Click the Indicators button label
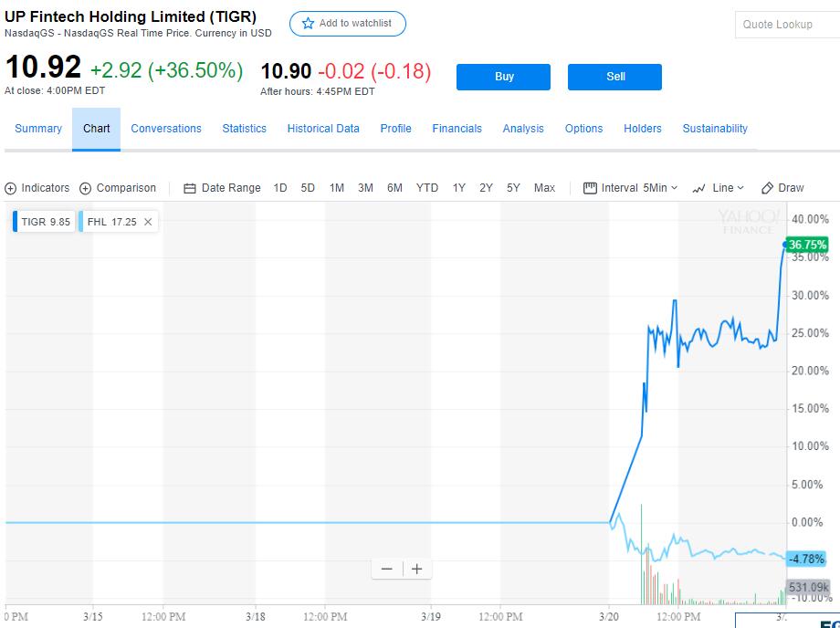The height and width of the screenshot is (628, 840). [46, 188]
